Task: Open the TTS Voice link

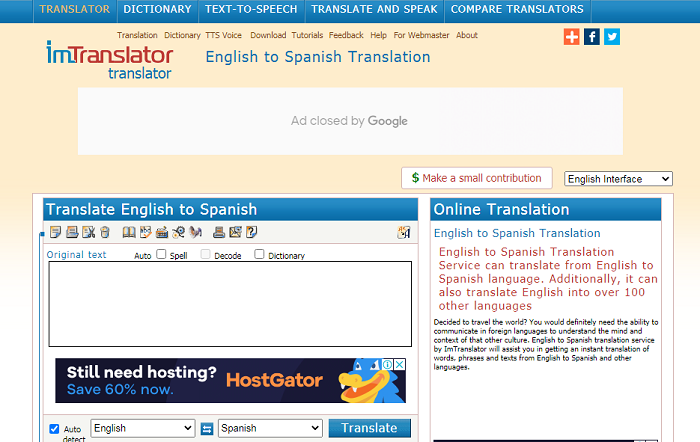Action: point(223,35)
